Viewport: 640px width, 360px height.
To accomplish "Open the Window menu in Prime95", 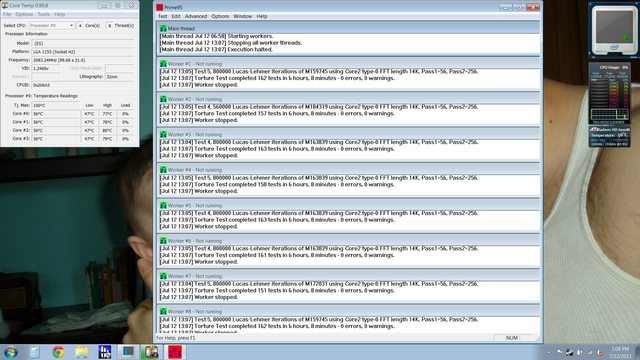I will (x=242, y=16).
